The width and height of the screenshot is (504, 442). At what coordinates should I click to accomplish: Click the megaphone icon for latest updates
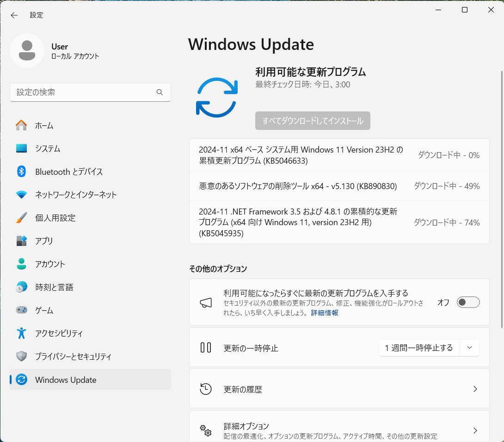pos(206,302)
